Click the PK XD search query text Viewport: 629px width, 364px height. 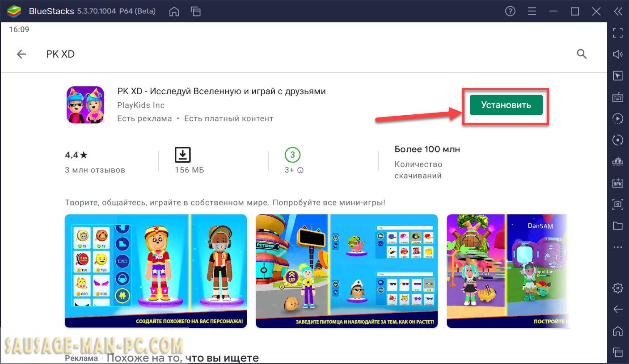pos(60,54)
